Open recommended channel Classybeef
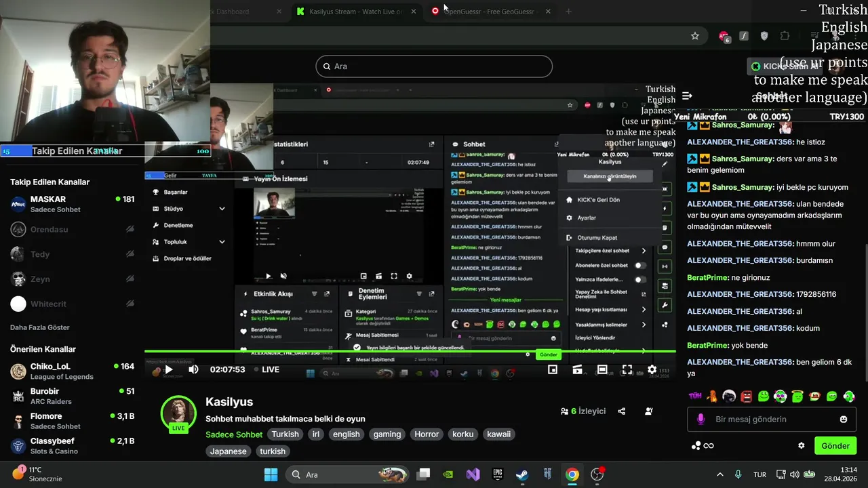 coord(73,445)
